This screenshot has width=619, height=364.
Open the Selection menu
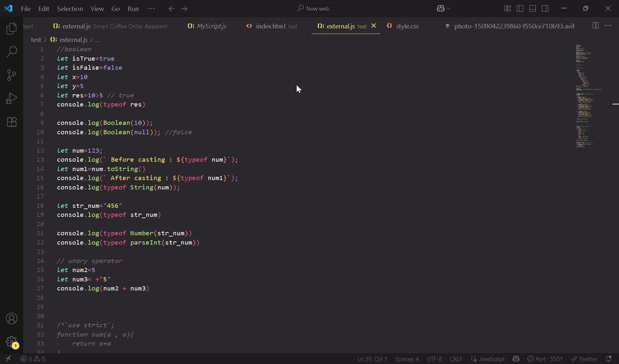[x=70, y=9]
